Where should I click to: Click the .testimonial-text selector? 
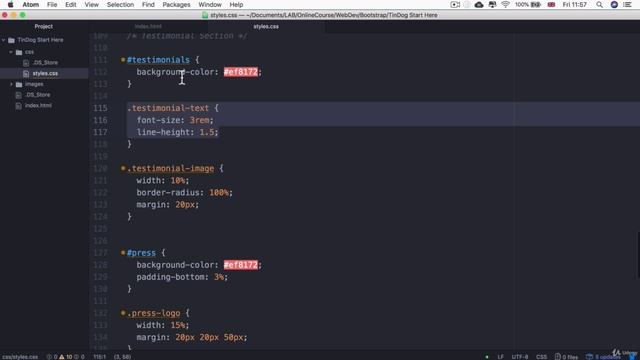168,108
